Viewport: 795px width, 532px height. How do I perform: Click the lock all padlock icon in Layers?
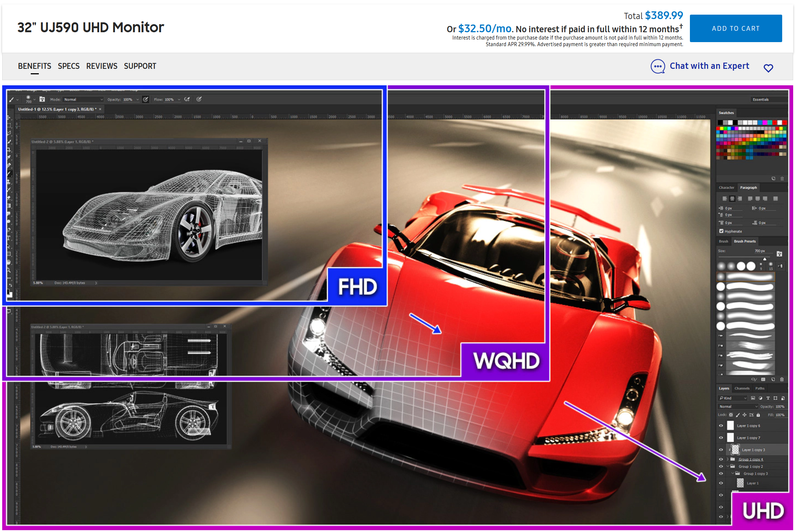[x=758, y=415]
